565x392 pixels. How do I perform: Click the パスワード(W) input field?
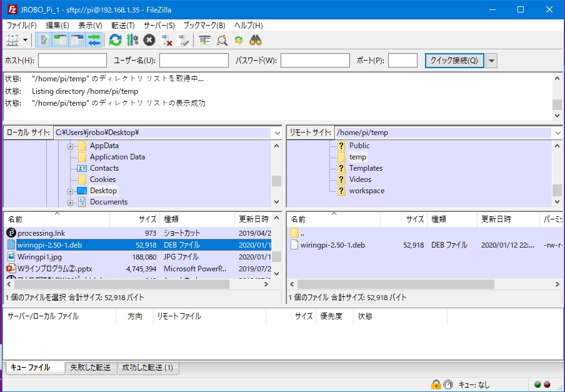click(315, 61)
